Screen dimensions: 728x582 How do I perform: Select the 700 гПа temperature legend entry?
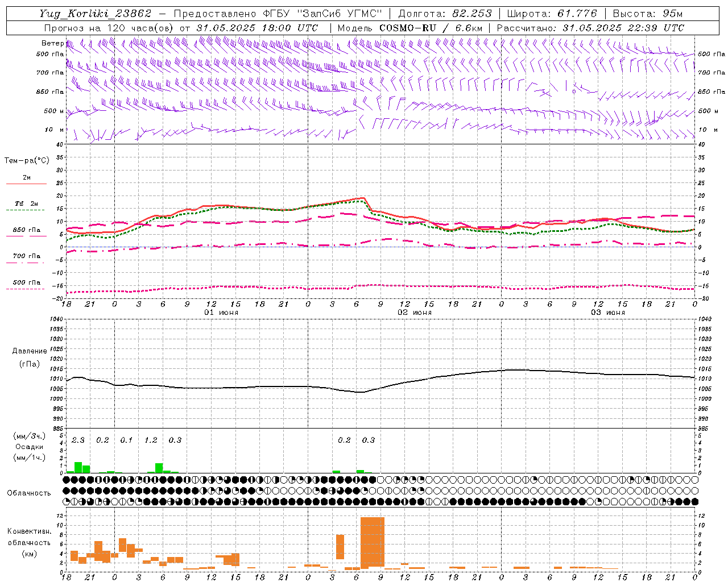pyautogui.click(x=27, y=256)
